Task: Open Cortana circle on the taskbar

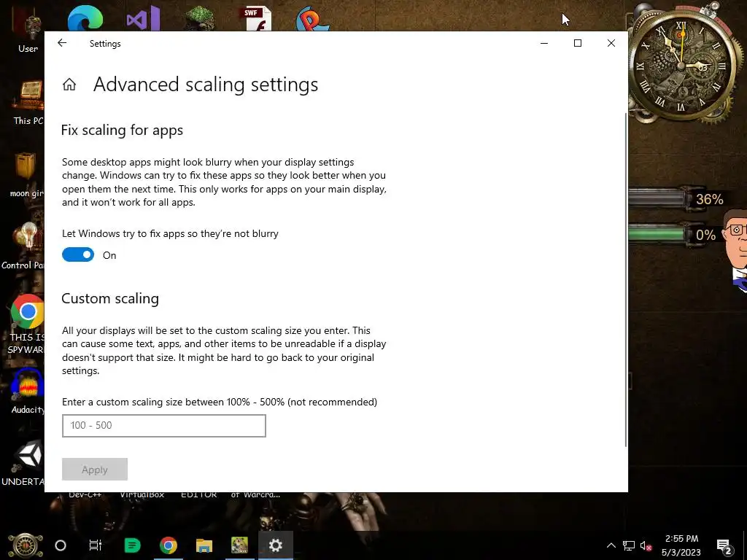Action: [61, 545]
